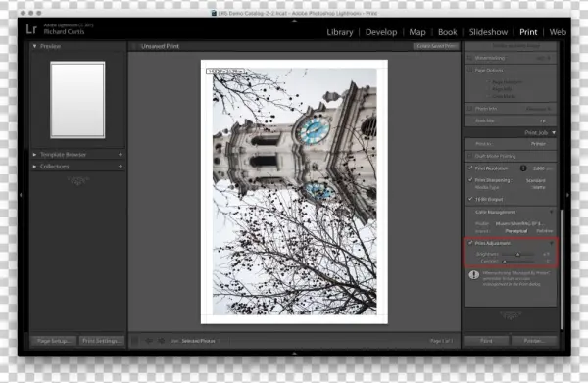Select Perceptual rendering intent
Screen dimensions: 588x383
516,231
